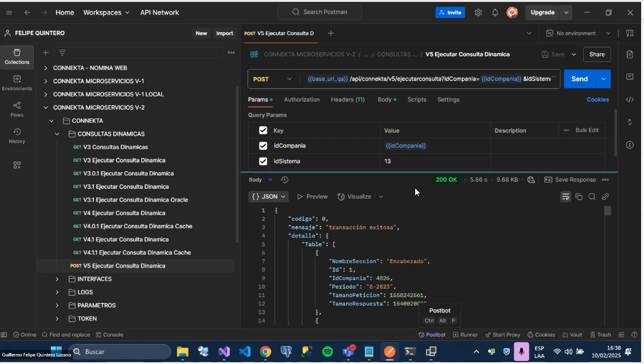Switch to the Authorization tab
The height and width of the screenshot is (364, 644).
click(301, 99)
